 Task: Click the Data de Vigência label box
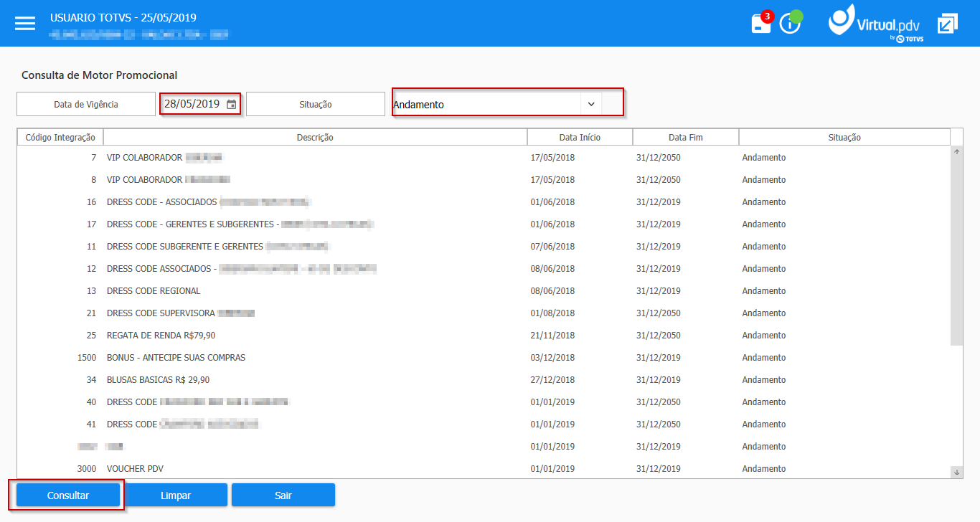click(x=86, y=104)
